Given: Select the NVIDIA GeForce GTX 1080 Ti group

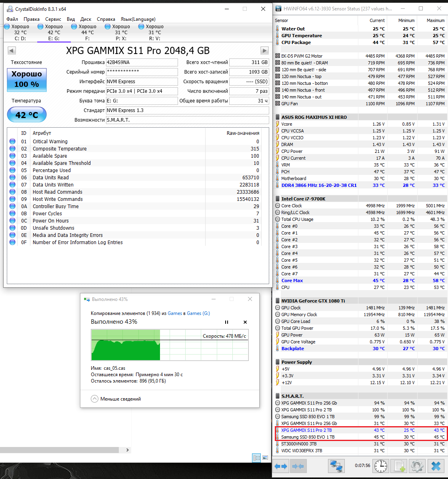Looking at the screenshot, I should 360,301.
